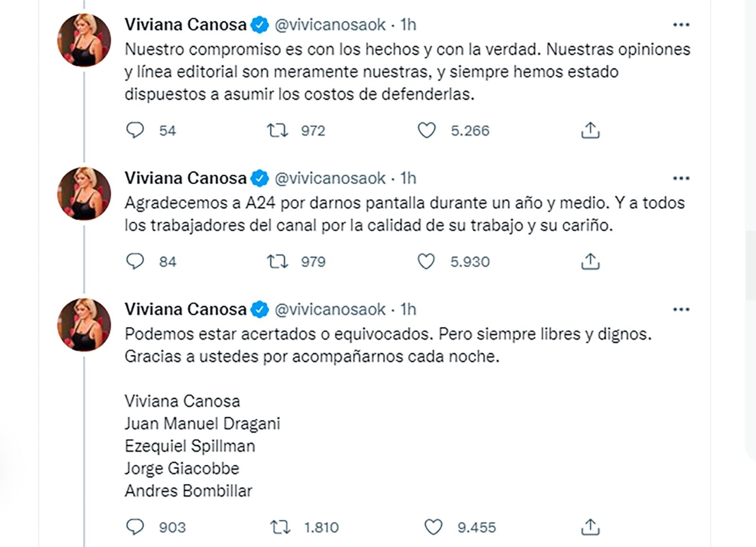
Task: Click the profile avatar on the third tweet
Action: click(84, 325)
